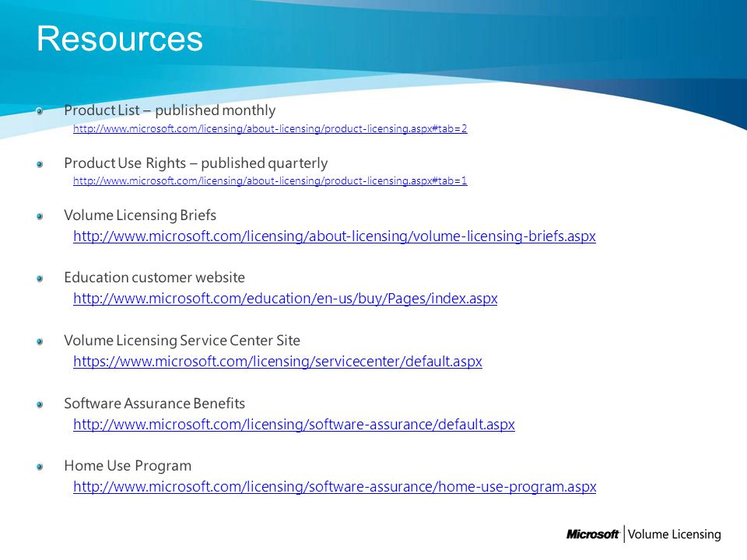Open the Product List tab=2 licensing link
Screen dimensions: 747x560
coord(270,128)
